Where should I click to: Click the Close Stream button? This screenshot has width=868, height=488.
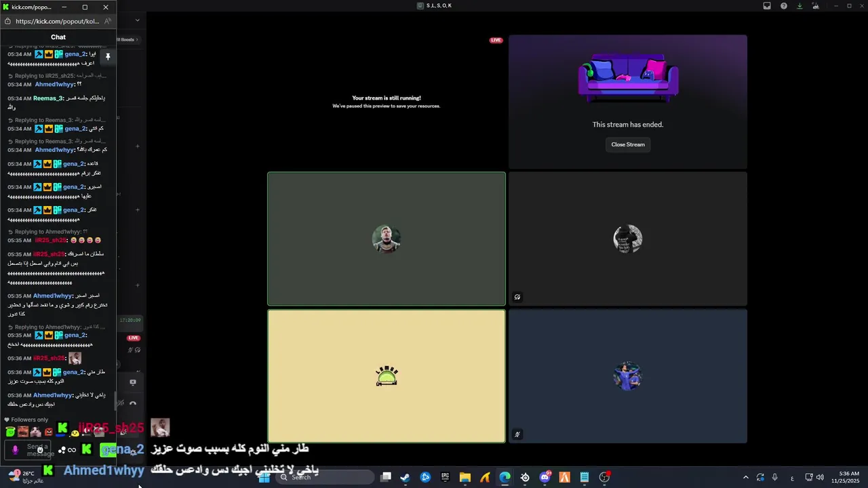click(628, 144)
